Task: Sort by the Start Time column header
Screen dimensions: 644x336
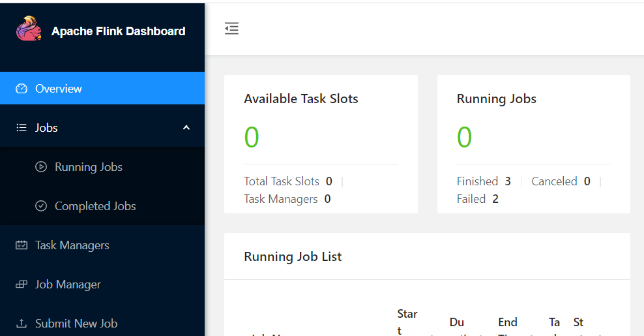Action: click(407, 322)
